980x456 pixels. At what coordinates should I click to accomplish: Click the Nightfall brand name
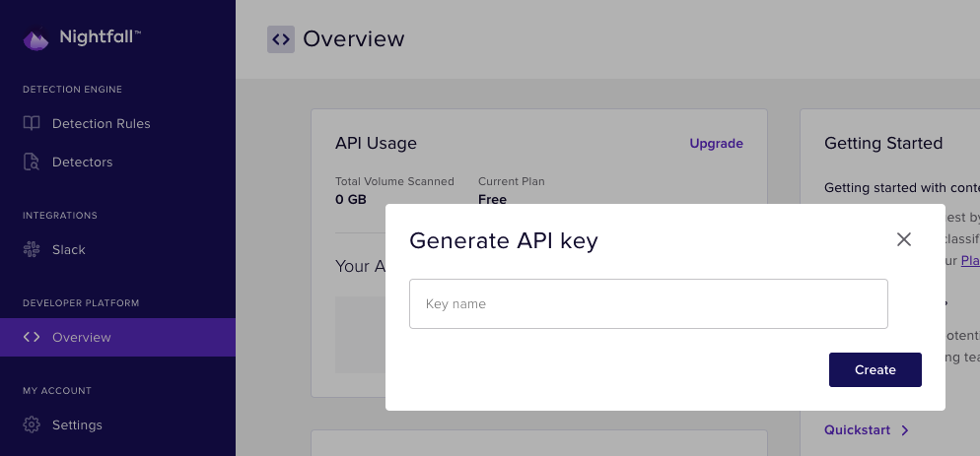(x=100, y=36)
